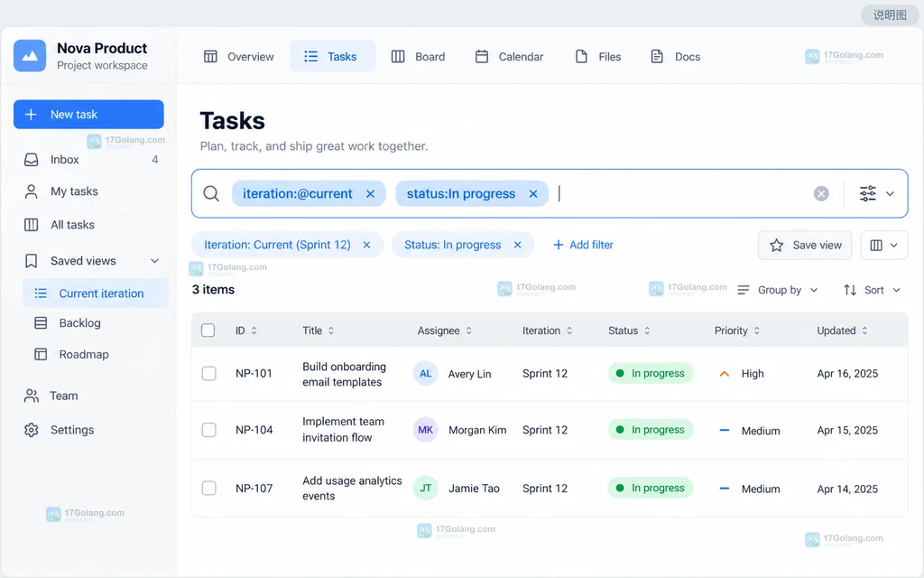Select the Current iteration saved view
Image resolution: width=924 pixels, height=578 pixels.
tap(96, 294)
